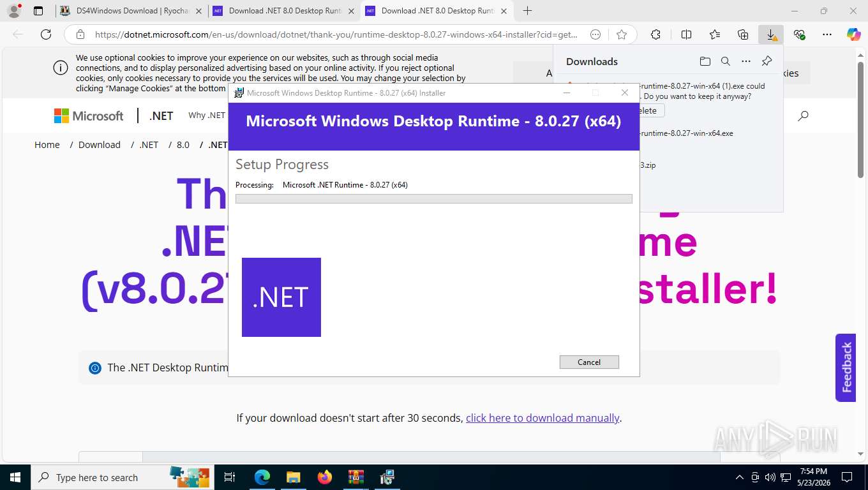Viewport: 868px width, 490px height.
Task: Click here to download manually link
Action: point(542,418)
